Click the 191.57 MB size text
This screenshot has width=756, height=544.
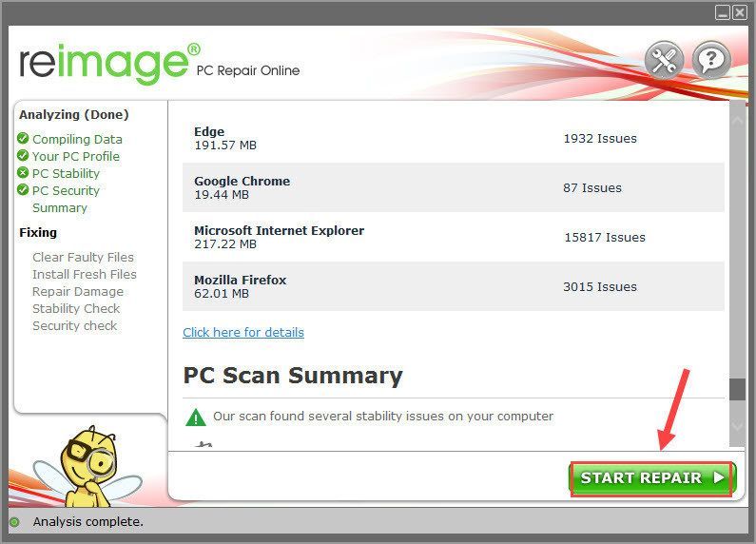coord(225,146)
